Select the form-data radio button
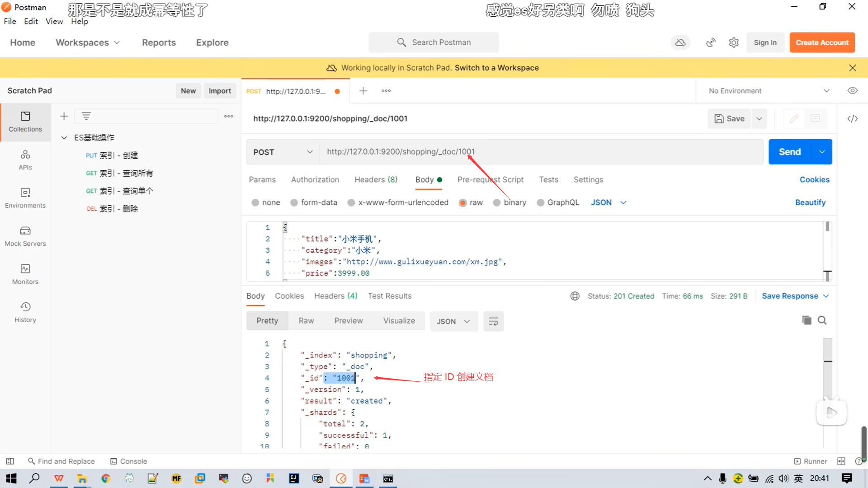The width and height of the screenshot is (868, 488). pos(294,202)
